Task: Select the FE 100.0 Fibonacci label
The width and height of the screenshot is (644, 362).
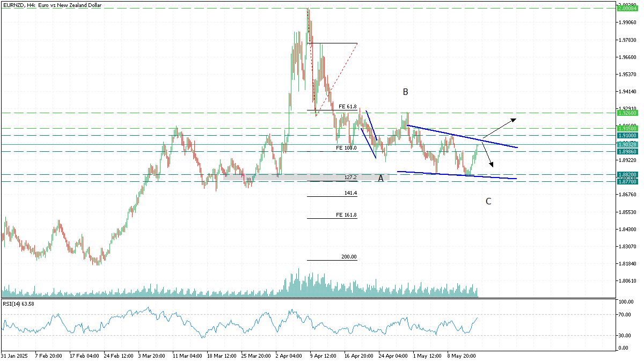Action: 346,147
